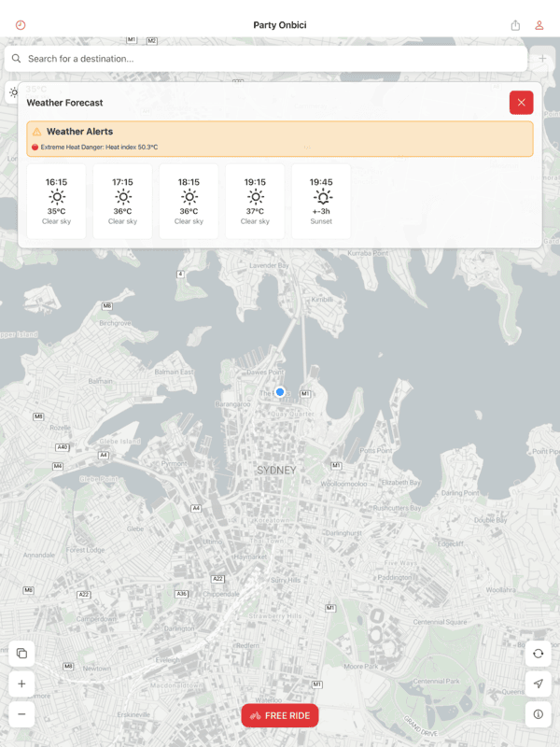Select the 19:45 Sunset card
560x747 pixels.
coord(321,202)
